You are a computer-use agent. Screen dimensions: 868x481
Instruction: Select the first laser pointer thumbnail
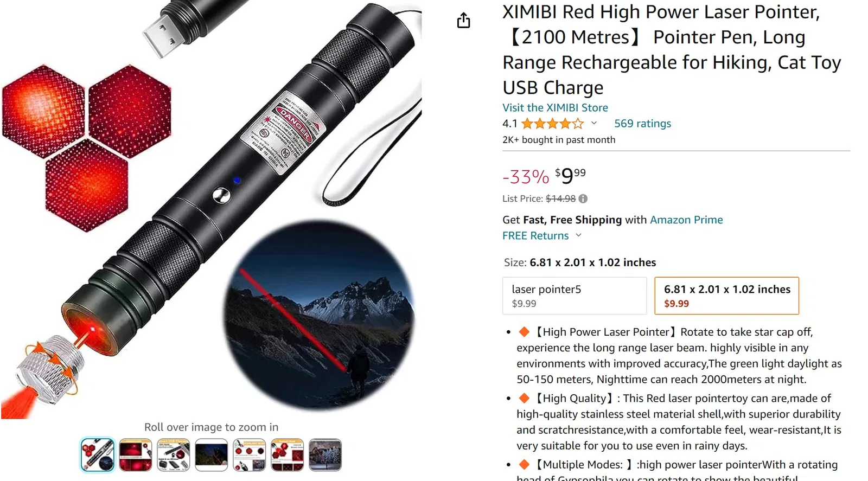(x=98, y=454)
